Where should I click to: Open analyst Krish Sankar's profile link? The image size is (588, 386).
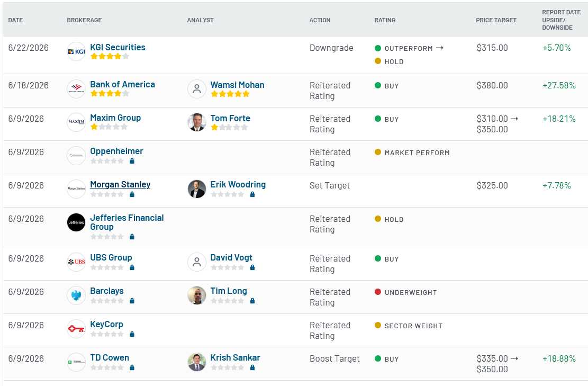(x=235, y=358)
